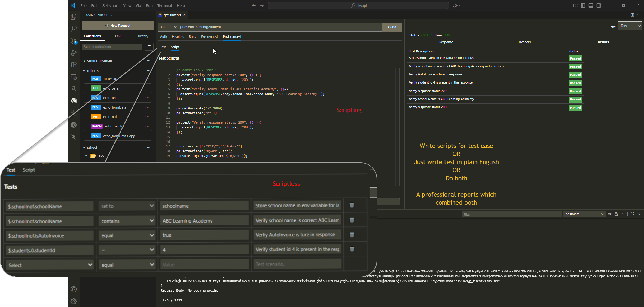Open Postmate envelope icon in activity bar

(x=74, y=101)
